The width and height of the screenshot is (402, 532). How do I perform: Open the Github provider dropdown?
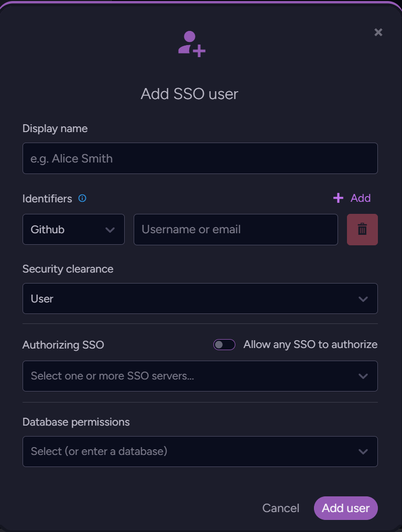click(x=73, y=230)
